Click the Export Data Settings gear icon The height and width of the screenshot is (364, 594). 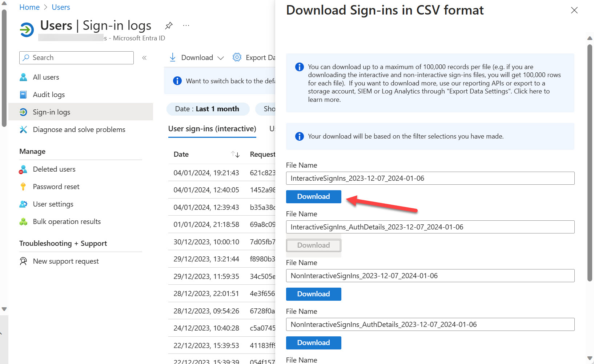237,57
